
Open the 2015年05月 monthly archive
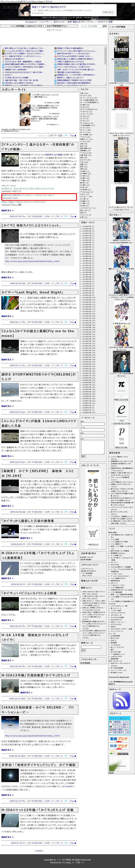(x=87, y=226)
